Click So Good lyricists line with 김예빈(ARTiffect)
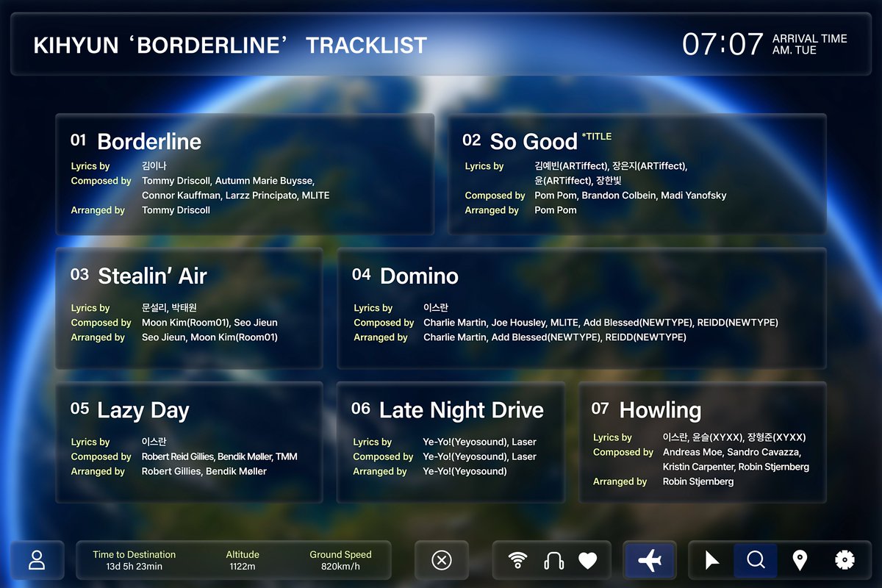 (611, 166)
